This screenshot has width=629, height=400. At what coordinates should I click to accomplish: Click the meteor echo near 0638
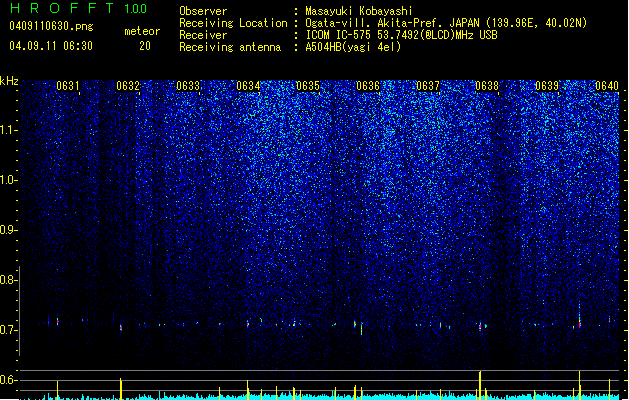(480, 326)
